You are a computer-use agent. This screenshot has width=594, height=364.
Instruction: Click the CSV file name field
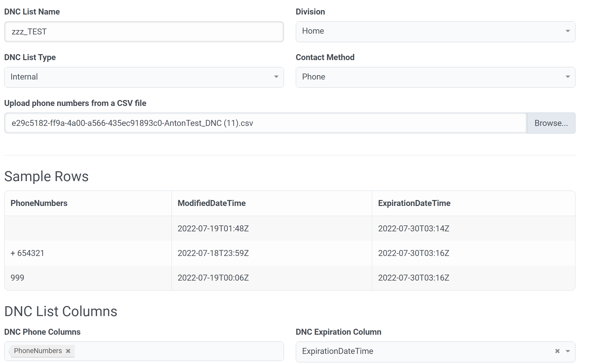pos(265,123)
